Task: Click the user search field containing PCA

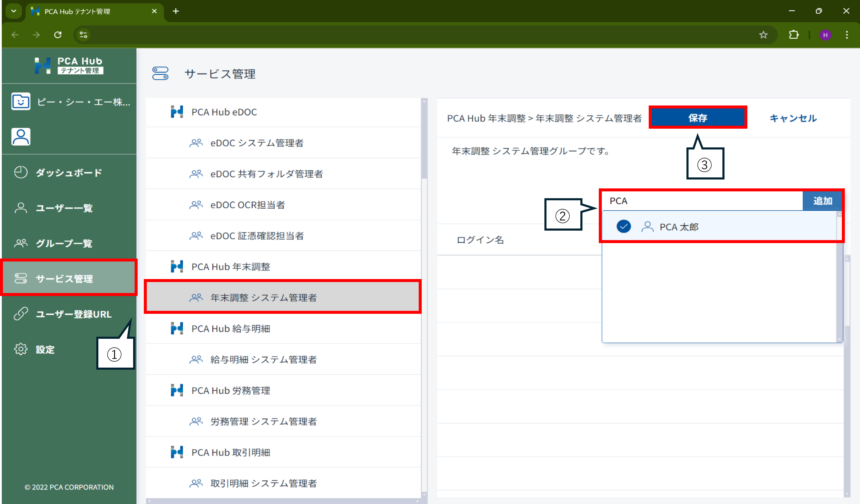Action: click(702, 201)
